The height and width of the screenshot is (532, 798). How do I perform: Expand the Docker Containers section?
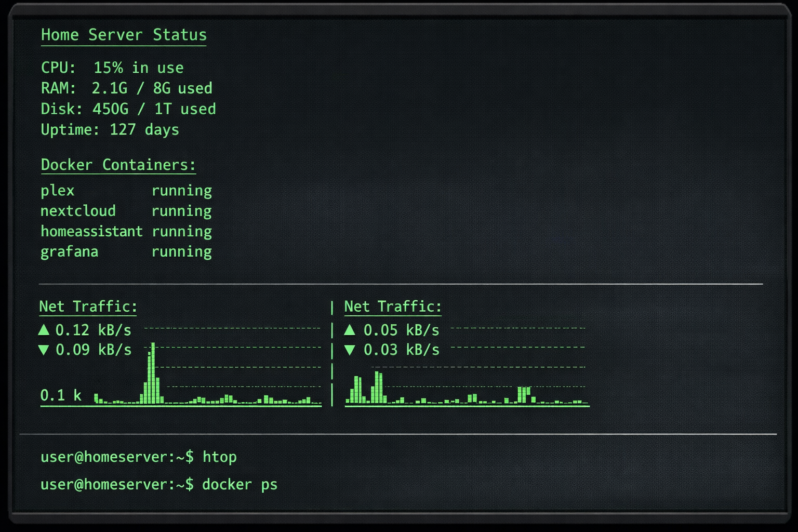pyautogui.click(x=118, y=165)
